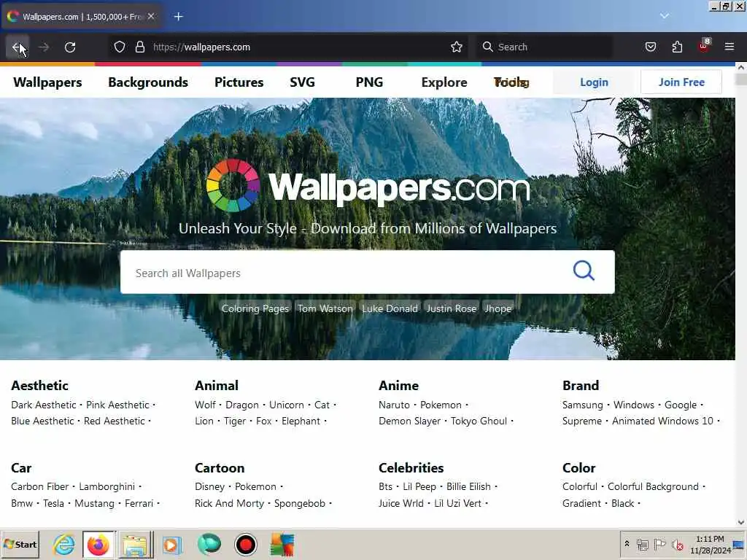Click the page scrollbar down arrow
The image size is (747, 560).
click(741, 522)
